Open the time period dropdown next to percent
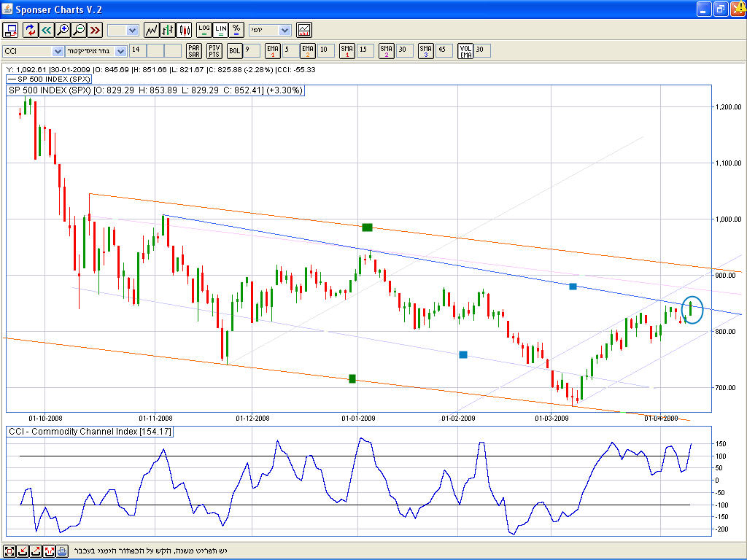This screenshot has height=560, width=747. (284, 30)
